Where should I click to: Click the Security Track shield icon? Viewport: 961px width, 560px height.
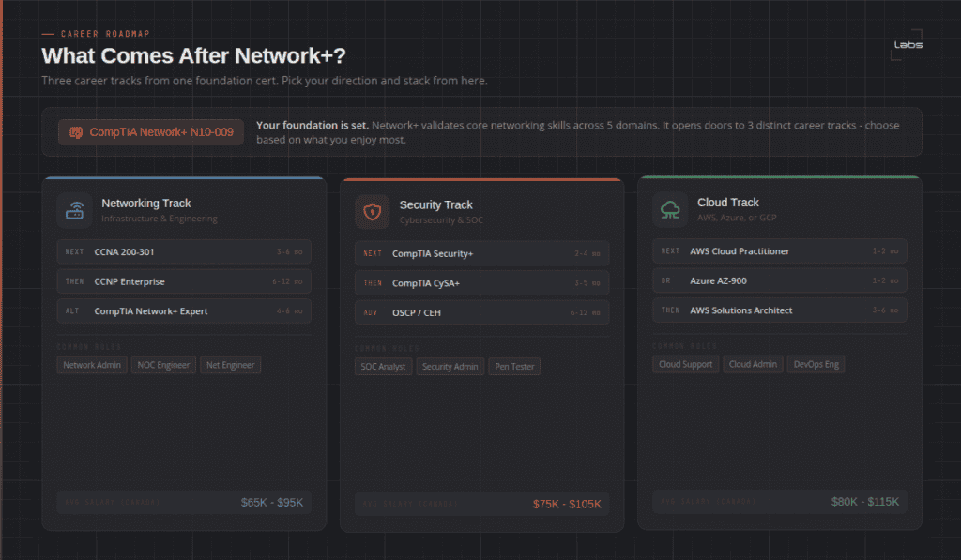pos(372,212)
